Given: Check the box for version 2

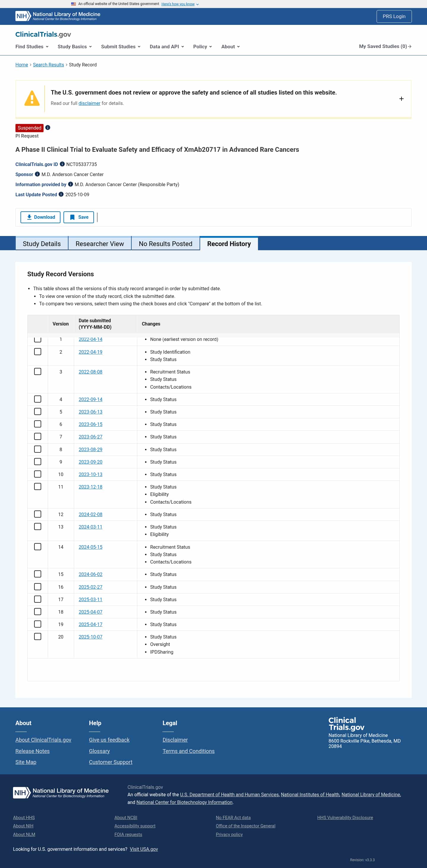Looking at the screenshot, I should pos(38,352).
